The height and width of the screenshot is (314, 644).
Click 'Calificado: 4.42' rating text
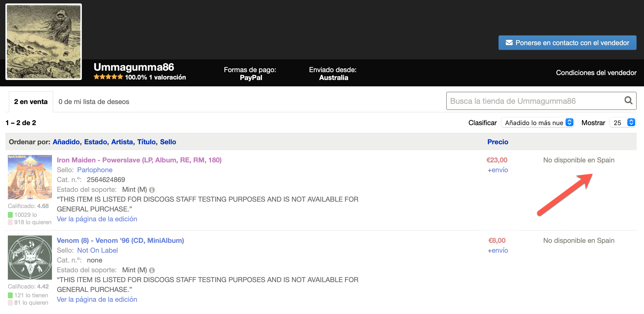(28, 287)
